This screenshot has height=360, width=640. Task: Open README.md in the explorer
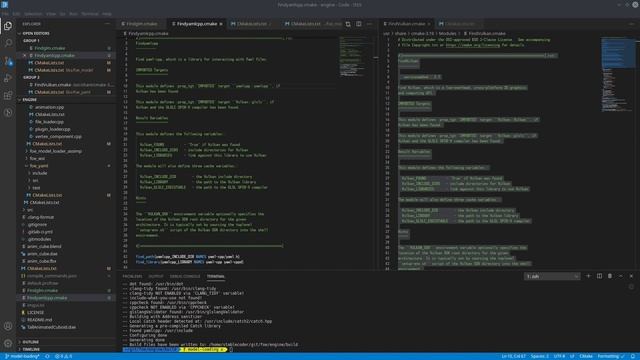tap(40, 320)
